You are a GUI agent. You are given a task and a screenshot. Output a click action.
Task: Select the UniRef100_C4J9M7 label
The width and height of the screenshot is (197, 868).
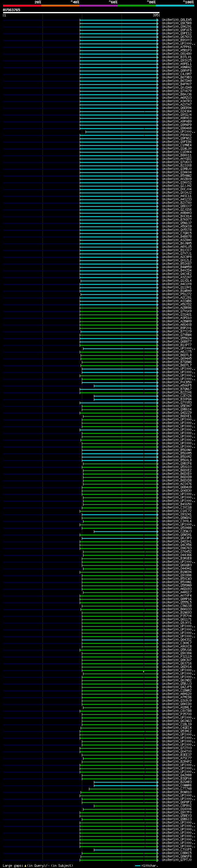coord(176,74)
